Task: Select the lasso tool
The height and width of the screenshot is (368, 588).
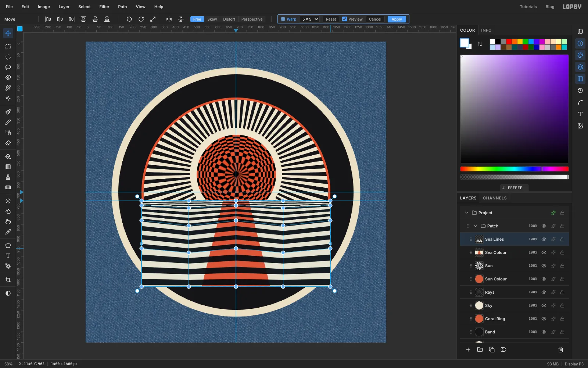Action: pyautogui.click(x=8, y=67)
